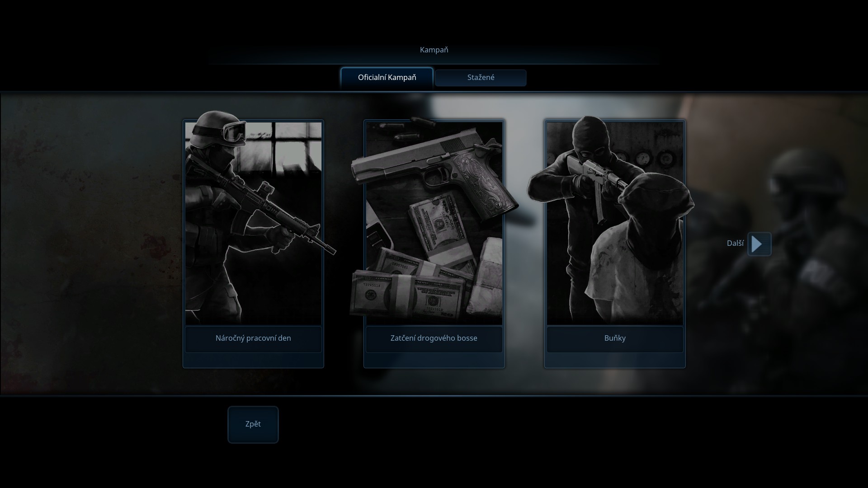
Task: Open the Náročný pracovní den campaign label
Action: [x=253, y=338]
